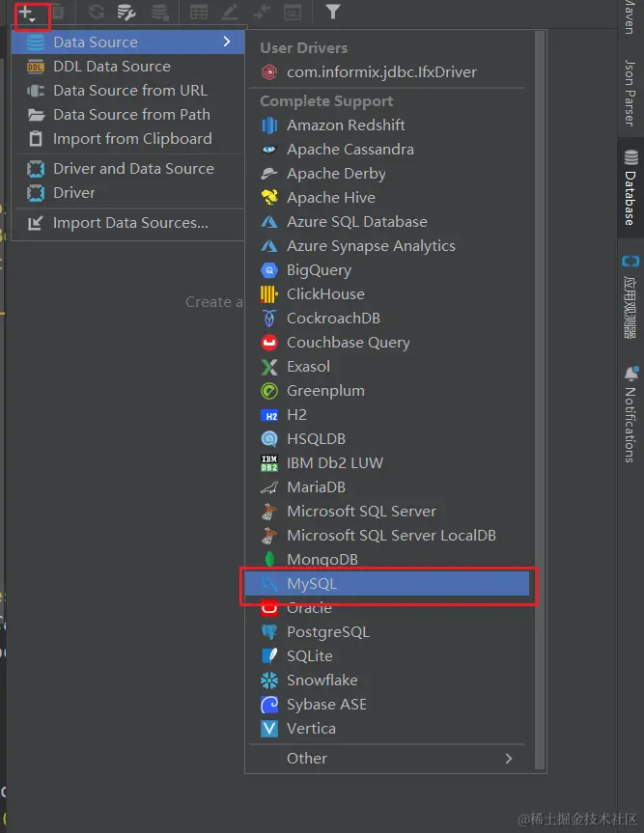
Task: Click the Refresh icon in Database toolbar
Action: (97, 12)
